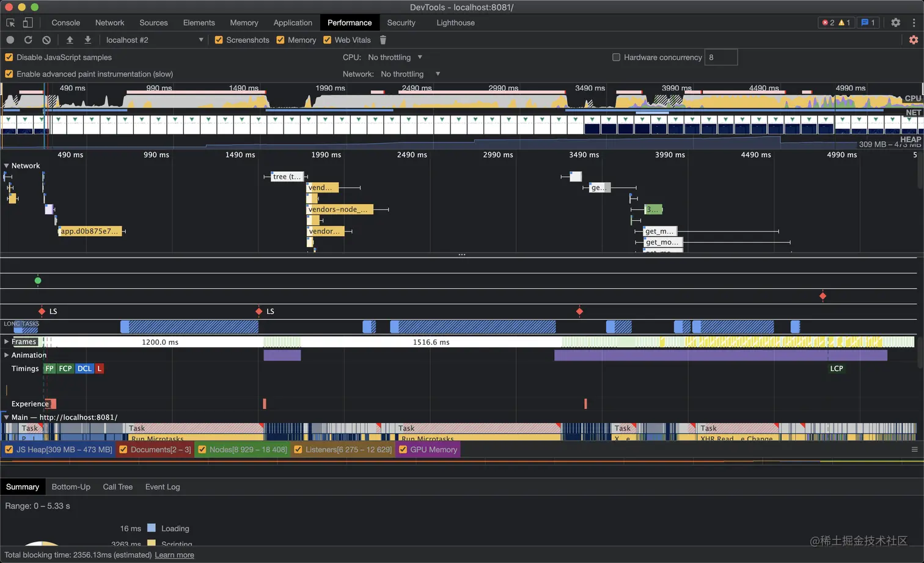This screenshot has height=563, width=924.
Task: Click the red L load timing badge
Action: click(x=99, y=369)
